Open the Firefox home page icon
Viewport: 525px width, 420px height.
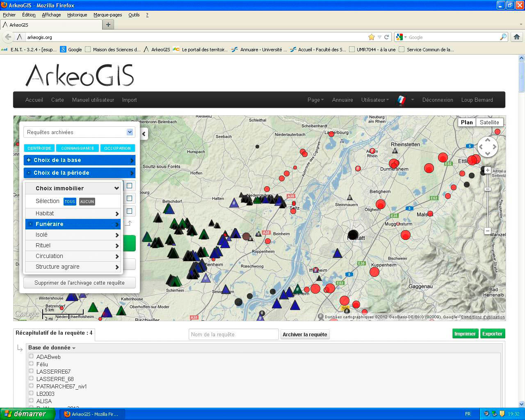(517, 37)
